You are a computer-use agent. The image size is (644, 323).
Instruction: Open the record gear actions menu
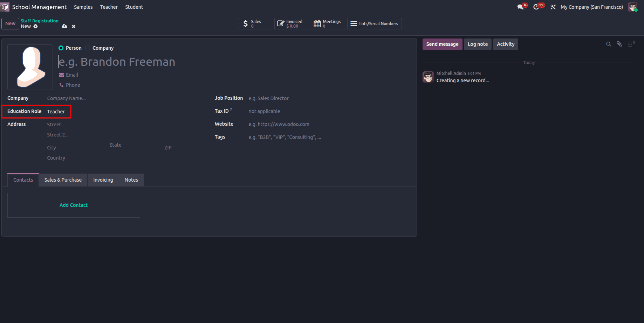click(35, 26)
